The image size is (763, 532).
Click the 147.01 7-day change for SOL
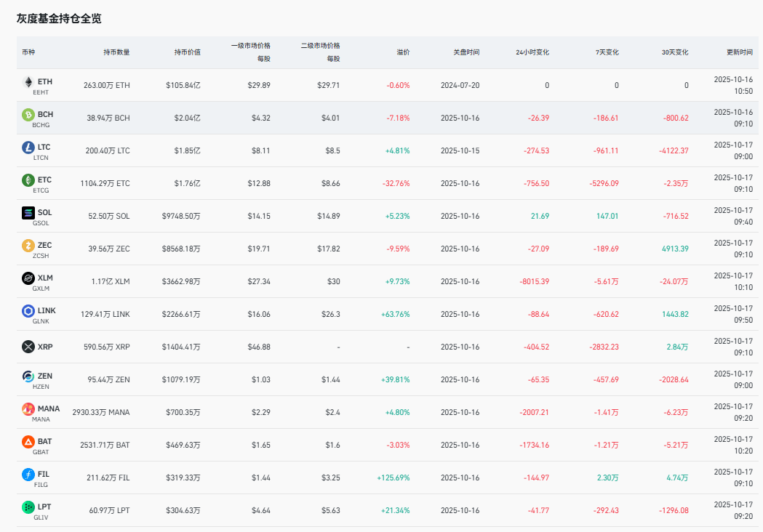point(607,216)
